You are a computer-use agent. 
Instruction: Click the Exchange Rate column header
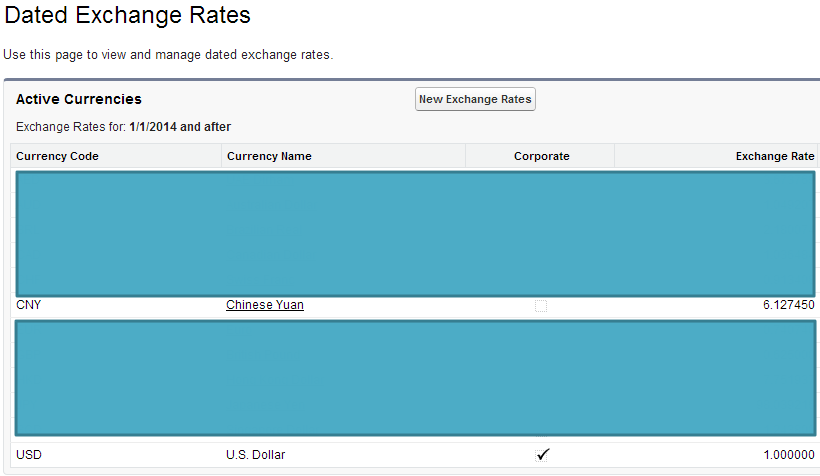pos(775,156)
